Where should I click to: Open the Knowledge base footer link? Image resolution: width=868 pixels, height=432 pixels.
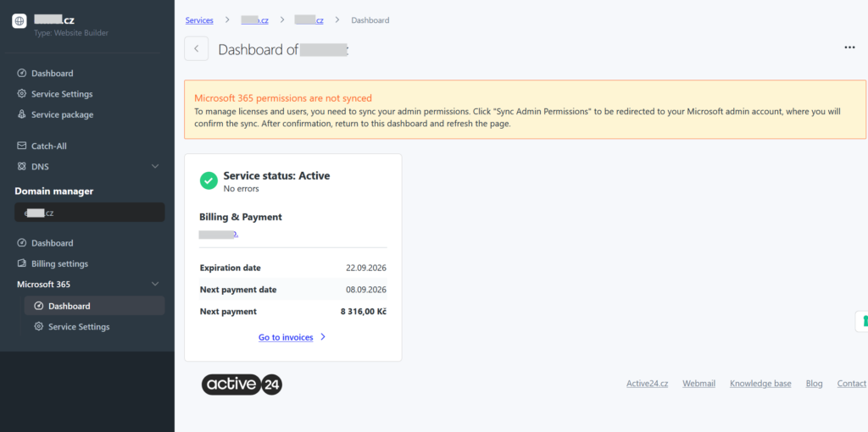760,384
